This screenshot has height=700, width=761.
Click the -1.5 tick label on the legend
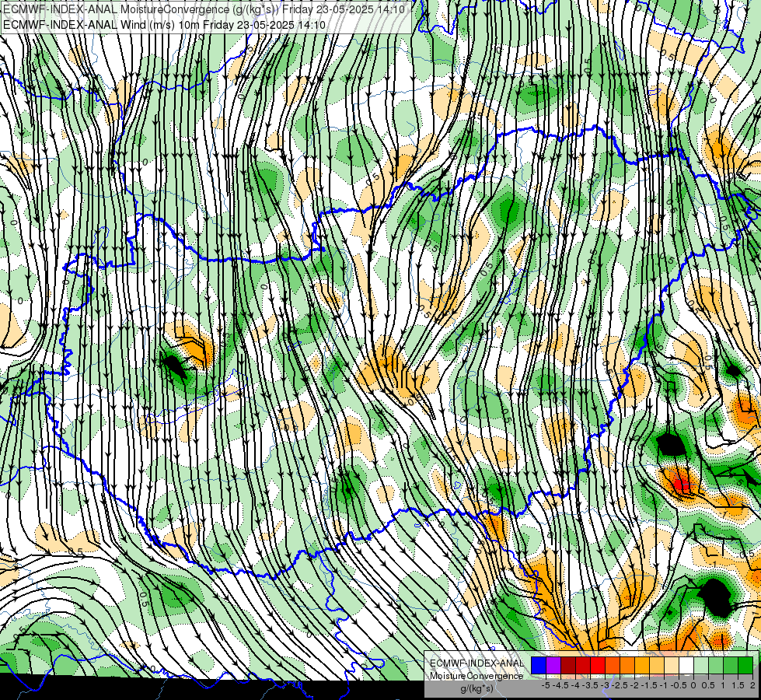(649, 685)
